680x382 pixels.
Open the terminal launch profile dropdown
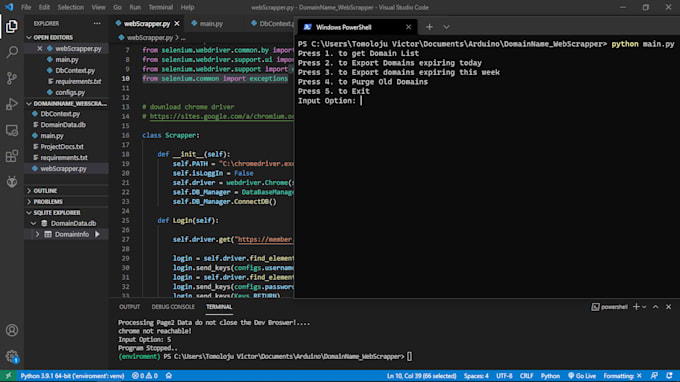pos(644,307)
